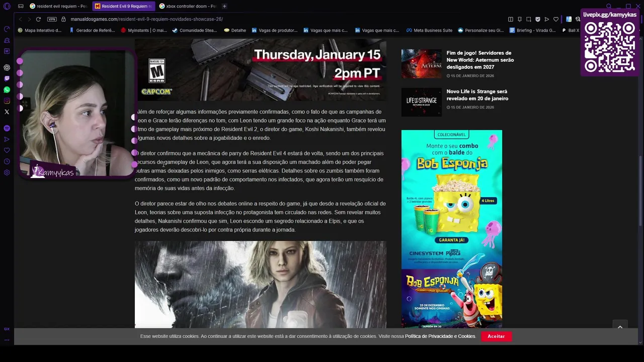
Task: Reload the current page
Action: pos(38,19)
